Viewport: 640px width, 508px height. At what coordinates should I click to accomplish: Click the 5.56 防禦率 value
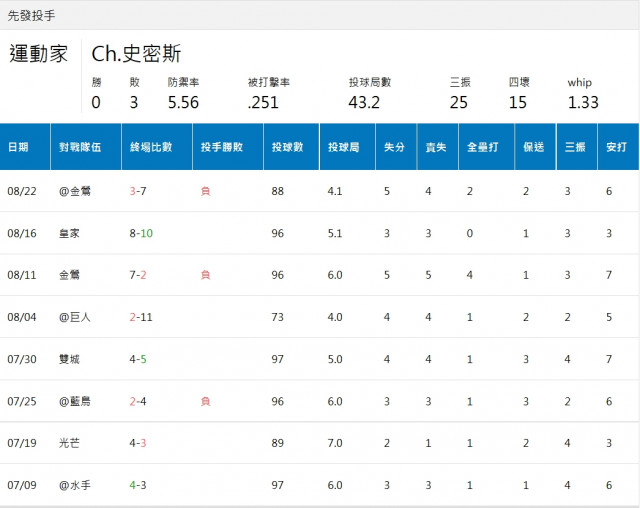pyautogui.click(x=183, y=102)
